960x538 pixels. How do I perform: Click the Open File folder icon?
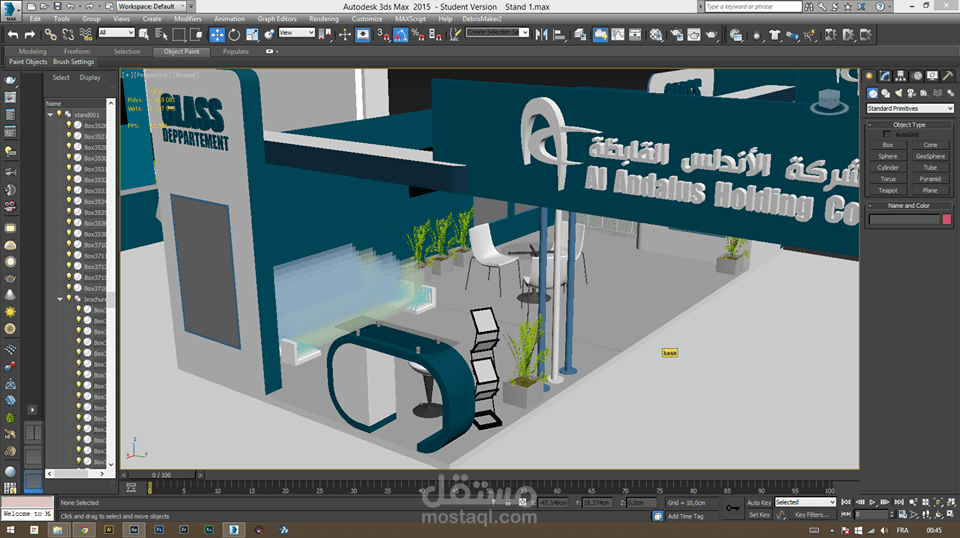43,6
